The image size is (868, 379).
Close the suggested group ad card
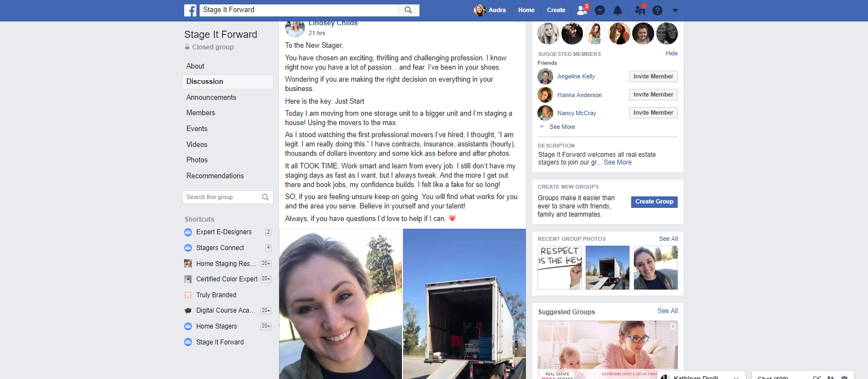(x=673, y=326)
